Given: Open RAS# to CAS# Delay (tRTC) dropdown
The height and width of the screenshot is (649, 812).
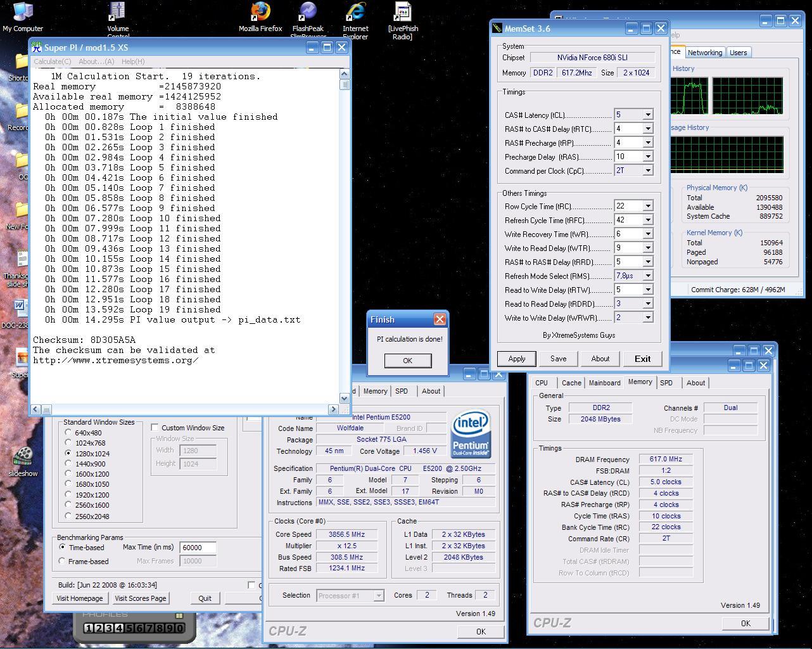Looking at the screenshot, I should coord(647,129).
